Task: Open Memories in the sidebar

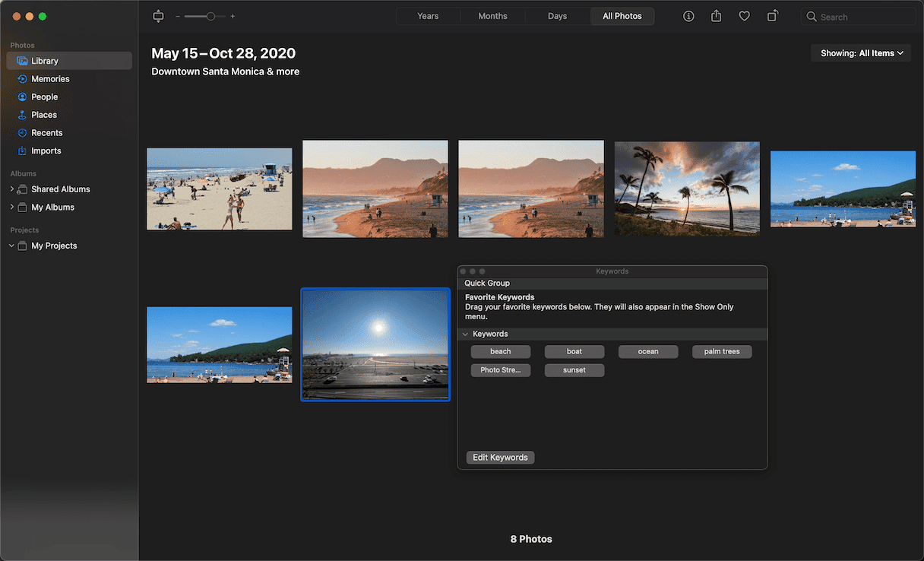Action: pyautogui.click(x=50, y=79)
